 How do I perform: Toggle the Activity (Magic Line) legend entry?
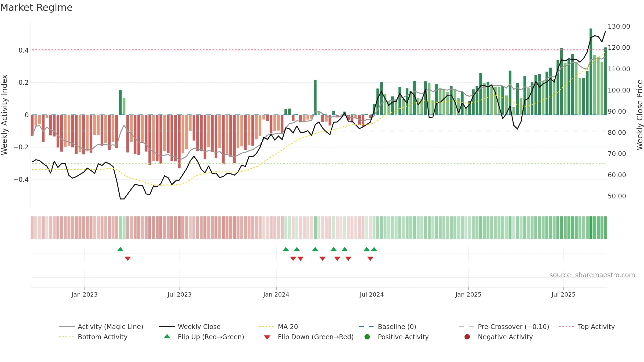(x=101, y=327)
